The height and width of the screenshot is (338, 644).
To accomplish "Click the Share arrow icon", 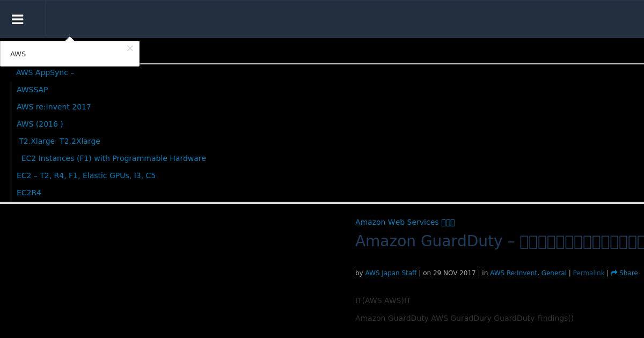I will point(614,273).
